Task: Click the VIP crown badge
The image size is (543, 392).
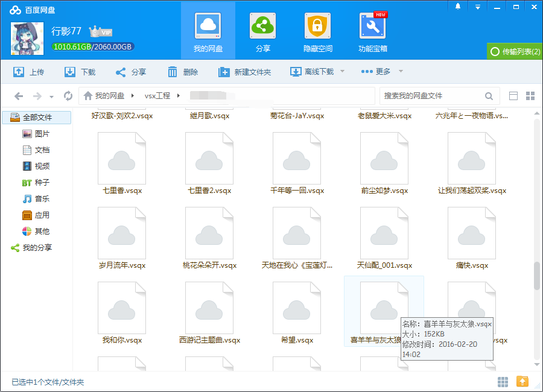Action: (101, 32)
